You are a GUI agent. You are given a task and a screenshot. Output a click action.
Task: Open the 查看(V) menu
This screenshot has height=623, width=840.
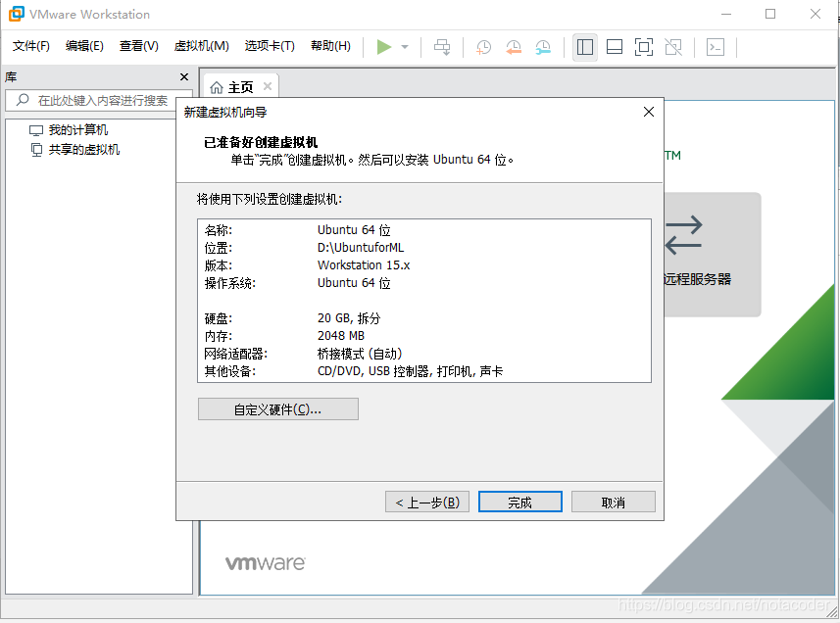[x=139, y=46]
